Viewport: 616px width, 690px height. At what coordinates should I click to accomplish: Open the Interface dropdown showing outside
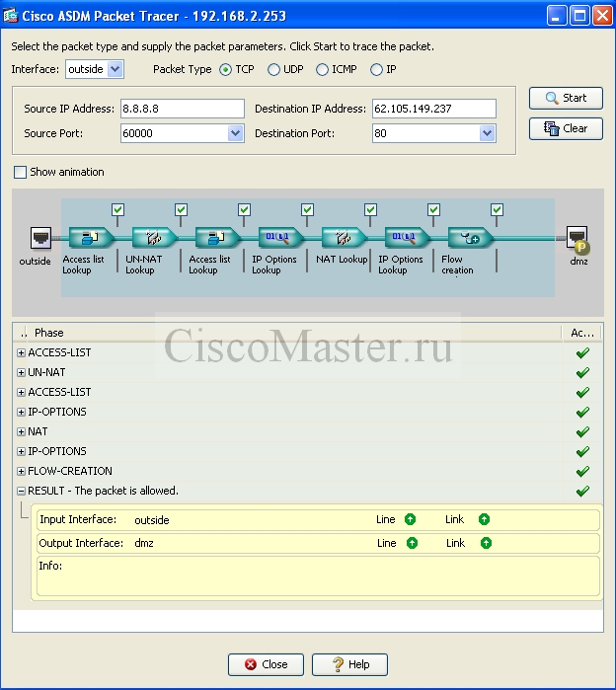pyautogui.click(x=95, y=69)
